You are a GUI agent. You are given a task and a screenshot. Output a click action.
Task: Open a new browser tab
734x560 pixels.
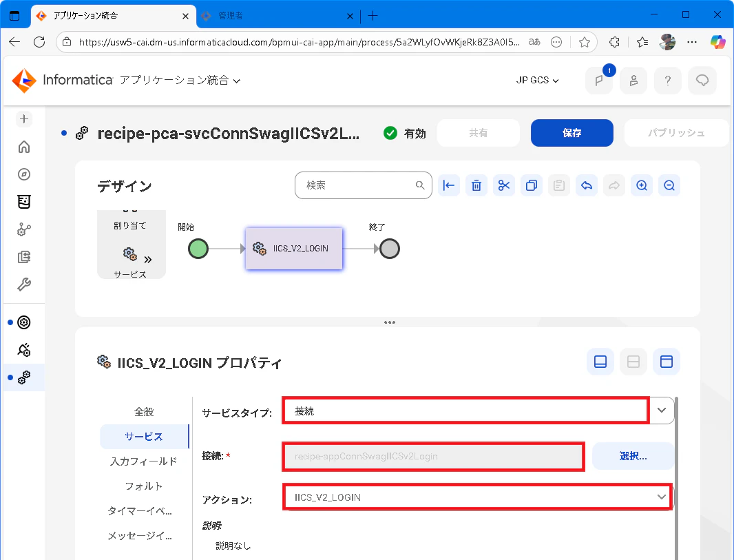click(x=373, y=16)
